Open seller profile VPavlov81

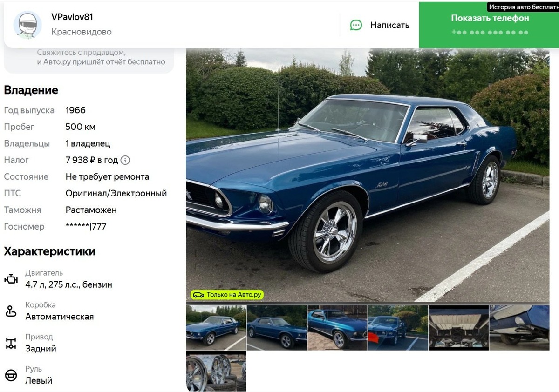(72, 17)
